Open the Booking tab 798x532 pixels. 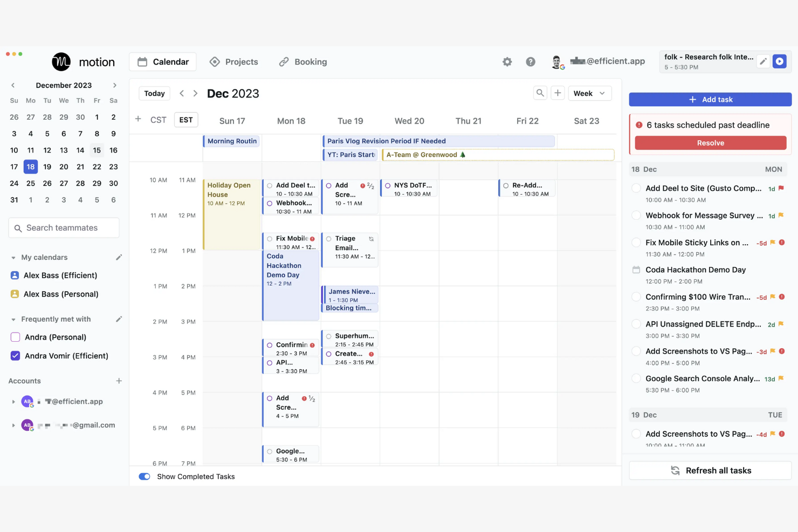302,61
